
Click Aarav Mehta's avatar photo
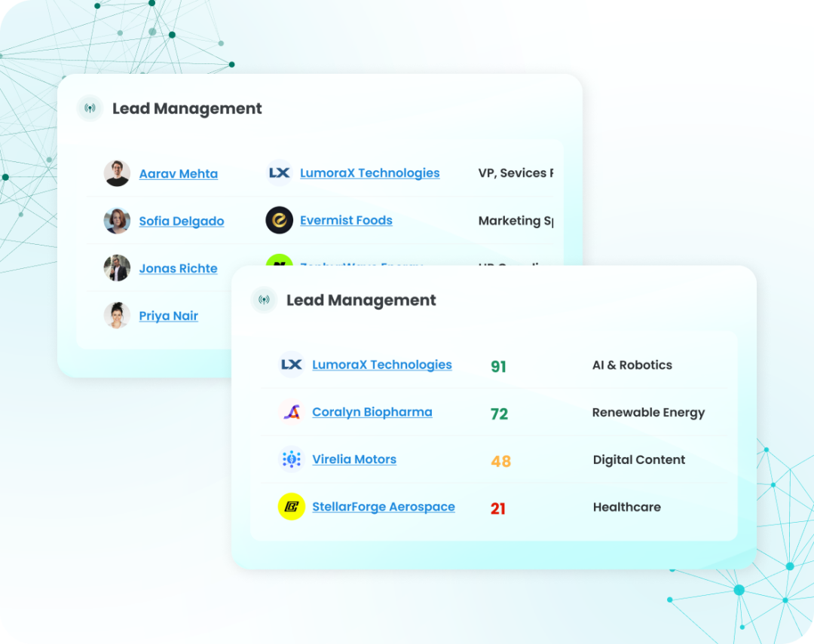(x=117, y=173)
